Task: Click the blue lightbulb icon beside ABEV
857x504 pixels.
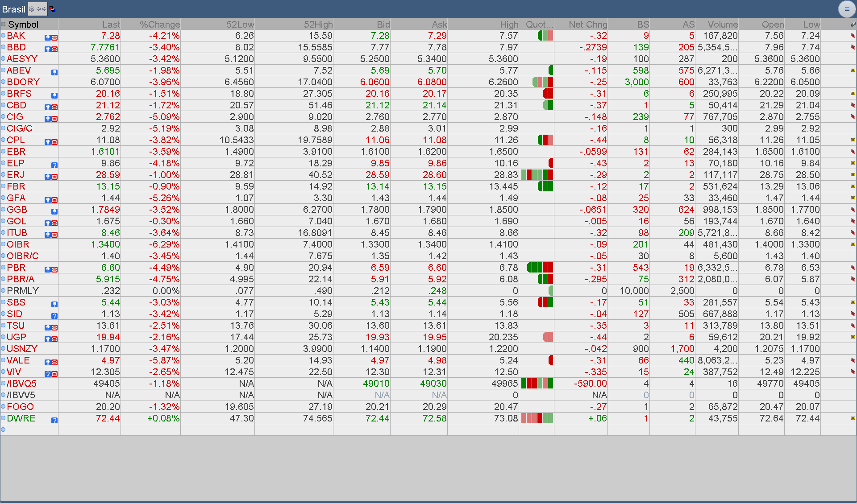Action: (x=54, y=73)
